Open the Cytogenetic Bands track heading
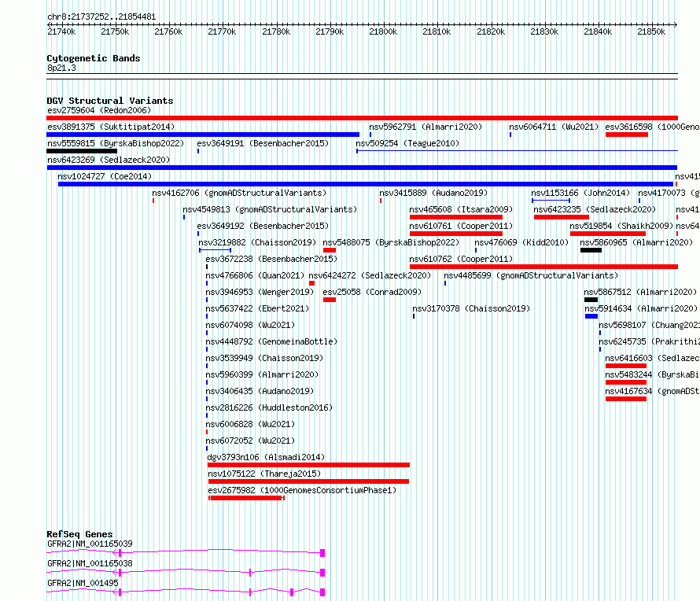The height and width of the screenshot is (601, 700). [x=94, y=58]
